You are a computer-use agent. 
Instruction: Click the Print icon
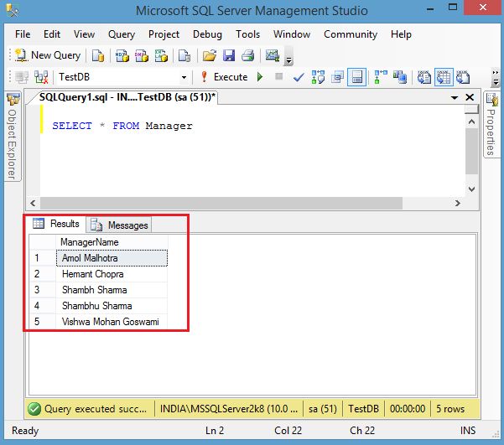point(248,55)
